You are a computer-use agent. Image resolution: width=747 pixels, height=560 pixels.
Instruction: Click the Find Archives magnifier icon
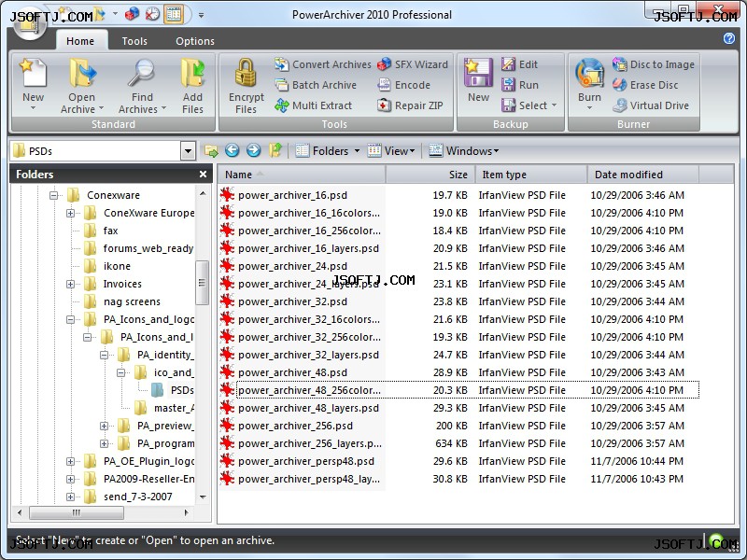142,73
